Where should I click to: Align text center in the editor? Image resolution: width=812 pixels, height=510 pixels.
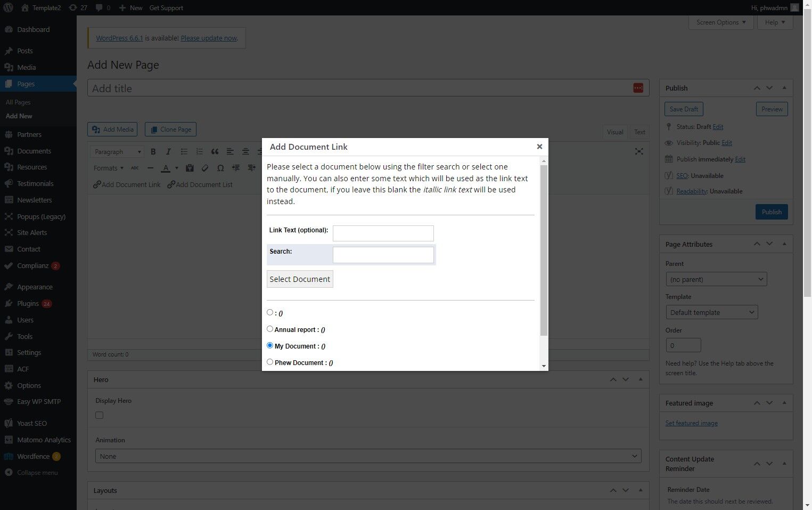[x=245, y=152]
